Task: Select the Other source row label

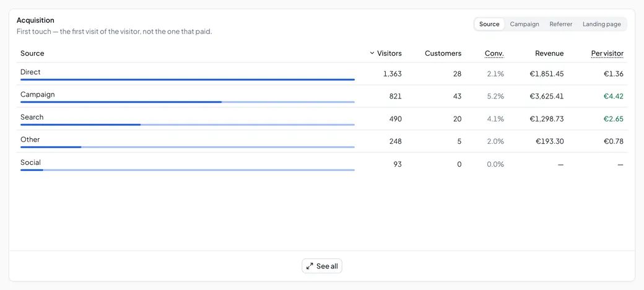Action: tap(30, 139)
